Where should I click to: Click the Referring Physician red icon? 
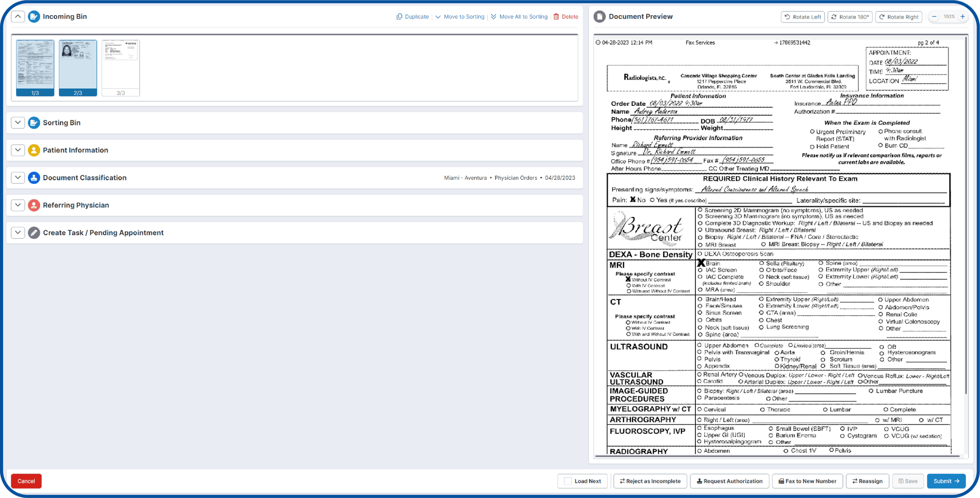34,205
